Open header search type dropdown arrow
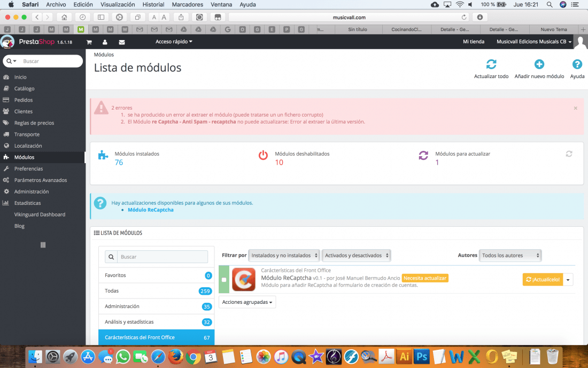This screenshot has height=368, width=588. click(x=12, y=61)
